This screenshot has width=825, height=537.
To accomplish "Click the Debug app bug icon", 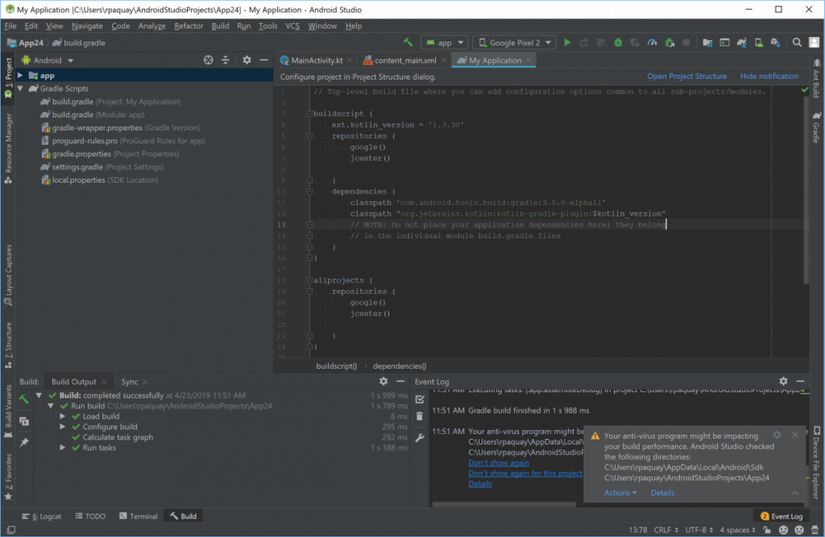I will (x=617, y=43).
